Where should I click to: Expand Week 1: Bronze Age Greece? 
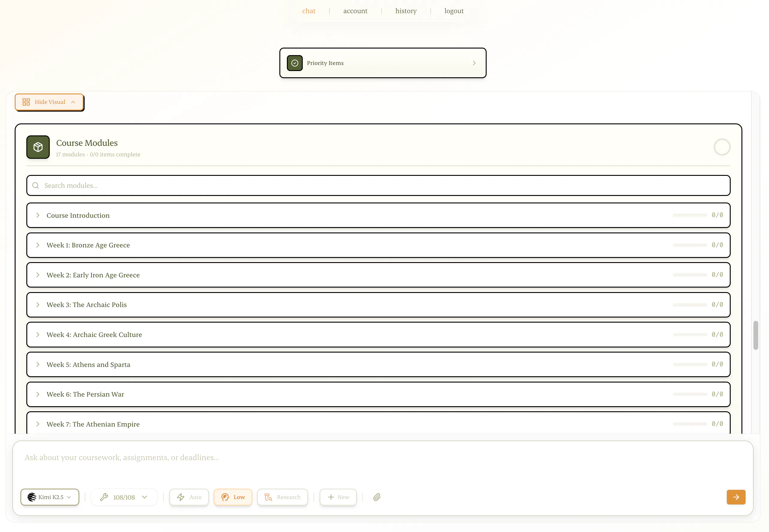[379, 245]
